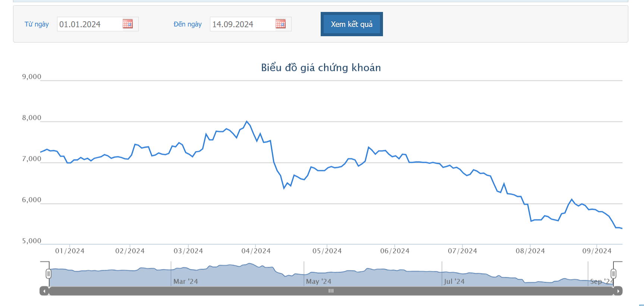Grab the left range handle of navigator
644x306 pixels.
click(x=48, y=274)
